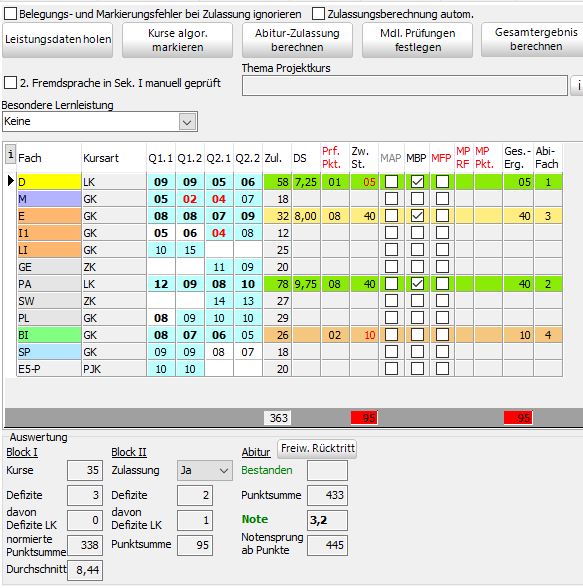Check MFP checkbox in row LI
The height and width of the screenshot is (588, 583).
(442, 250)
